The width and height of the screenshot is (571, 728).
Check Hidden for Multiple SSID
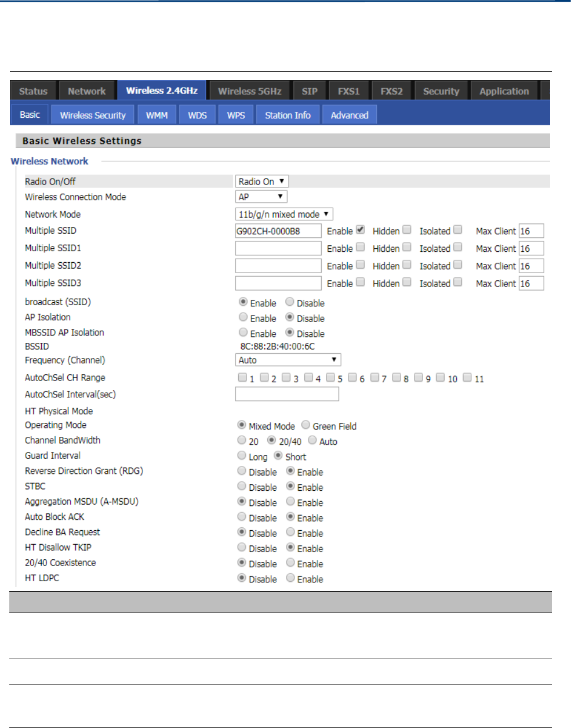407,230
